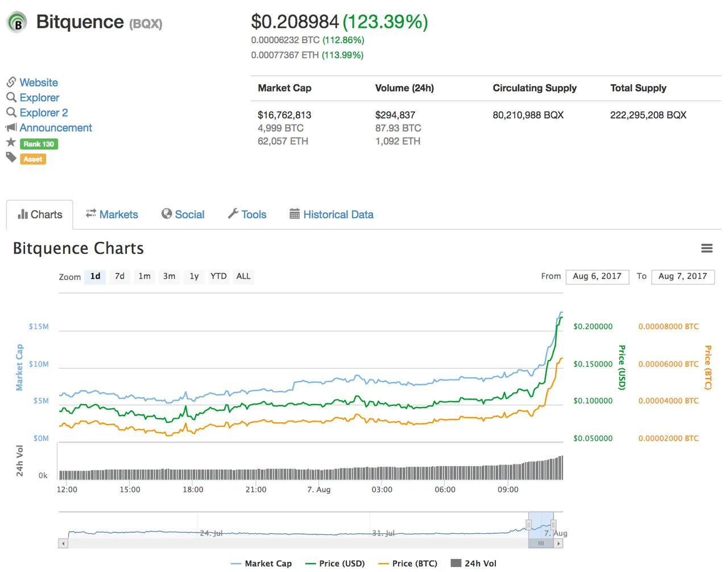Image resolution: width=728 pixels, height=572 pixels.
Task: Click the highlighted navigator range window
Action: click(541, 525)
